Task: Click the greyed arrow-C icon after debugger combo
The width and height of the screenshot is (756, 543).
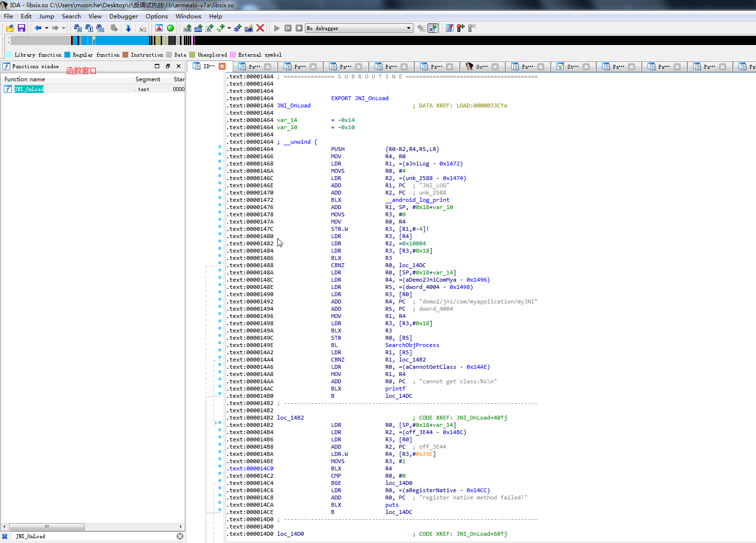Action: coord(422,28)
